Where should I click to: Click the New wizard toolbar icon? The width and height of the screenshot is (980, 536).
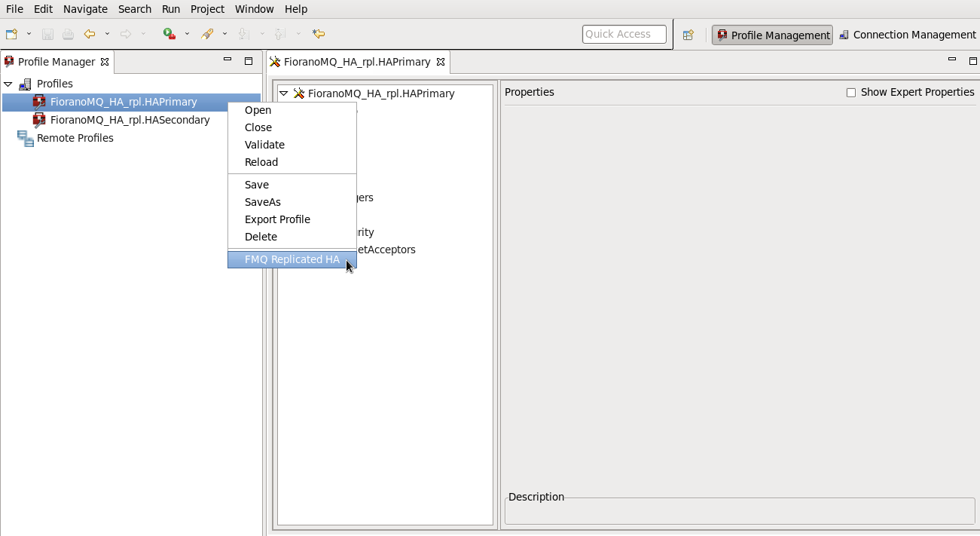click(11, 34)
